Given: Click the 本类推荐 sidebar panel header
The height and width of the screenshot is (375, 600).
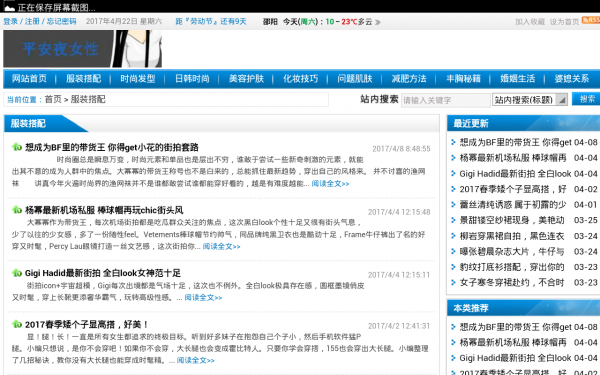Looking at the screenshot, I should 523,308.
